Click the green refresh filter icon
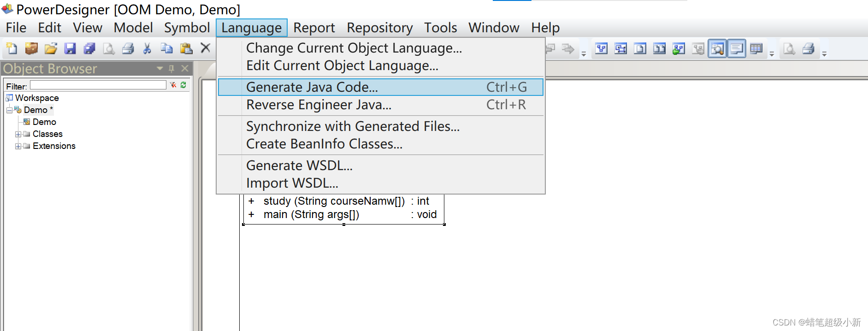This screenshot has height=331, width=868. (x=183, y=85)
